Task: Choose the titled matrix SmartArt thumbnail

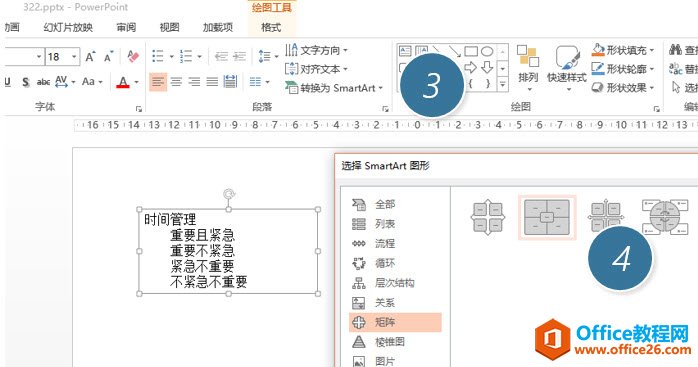Action: point(547,217)
